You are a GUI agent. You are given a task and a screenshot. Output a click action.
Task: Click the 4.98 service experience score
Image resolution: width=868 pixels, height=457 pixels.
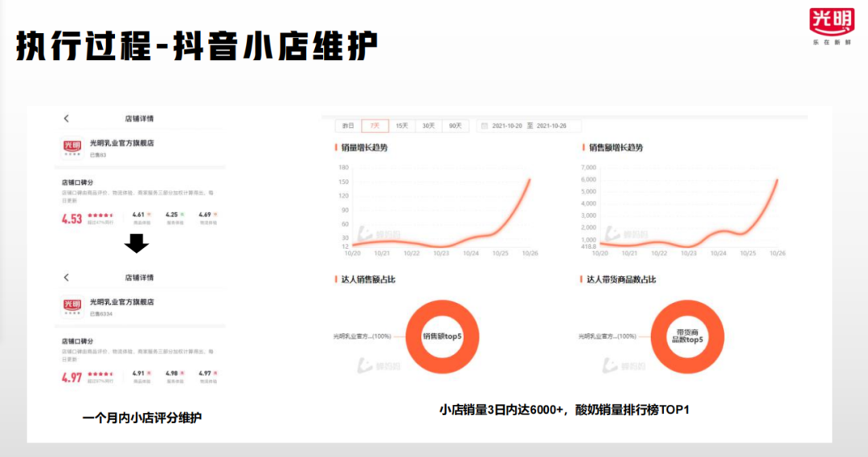172,373
